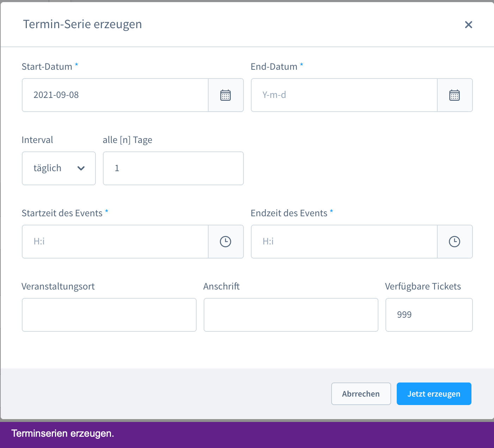Click the Start-Datum label
Image resolution: width=494 pixels, height=448 pixels.
[47, 67]
